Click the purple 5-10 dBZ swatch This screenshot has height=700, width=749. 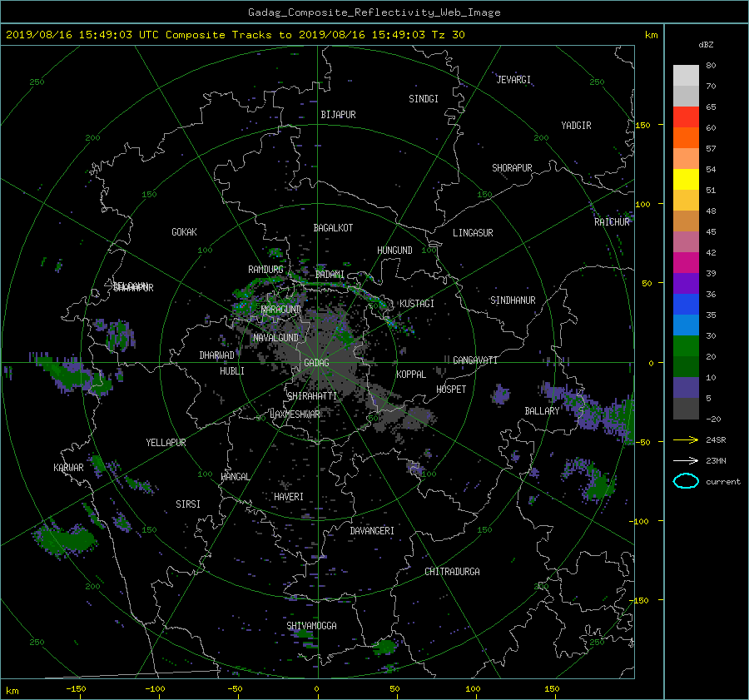click(x=686, y=388)
